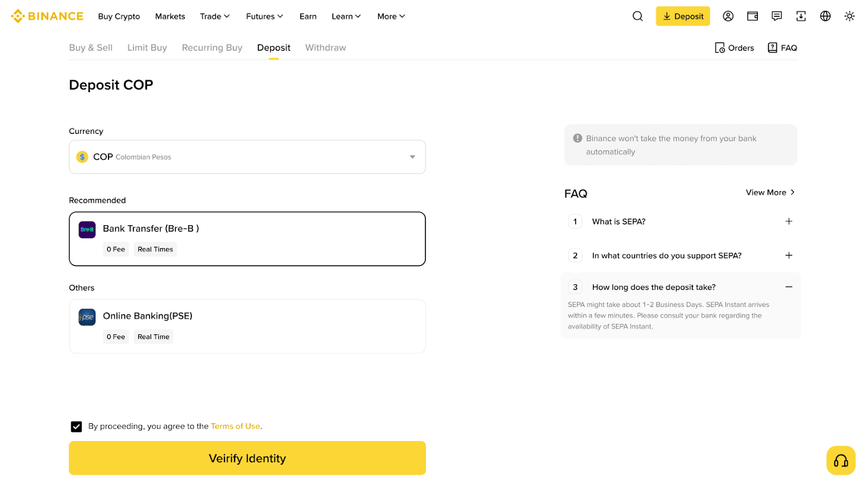868x489 pixels.
Task: Click the Verify Identity button
Action: click(x=247, y=458)
